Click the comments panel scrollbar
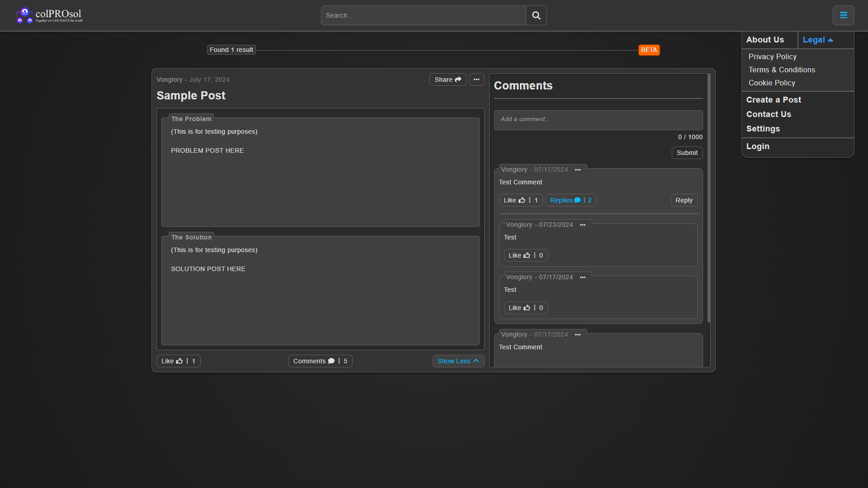Image resolution: width=868 pixels, height=488 pixels. pos(708,199)
